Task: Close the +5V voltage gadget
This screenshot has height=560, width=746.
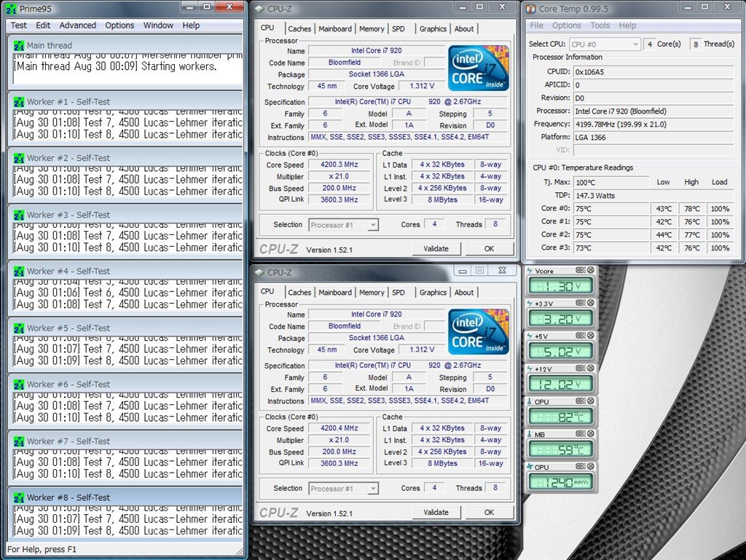Action: pos(591,336)
